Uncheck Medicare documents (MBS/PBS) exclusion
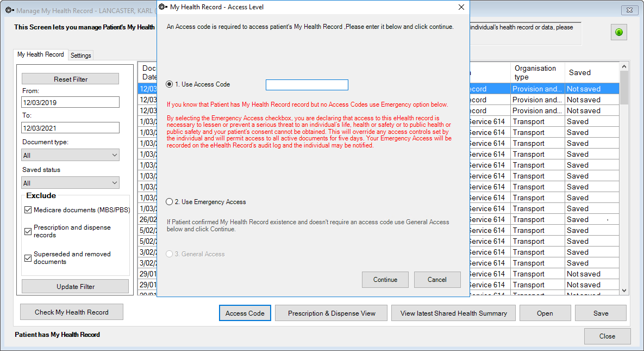644x351 pixels. (28, 210)
